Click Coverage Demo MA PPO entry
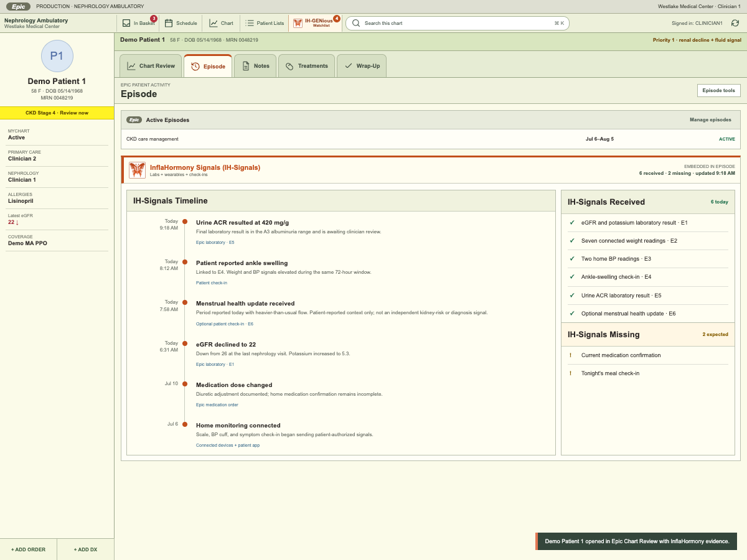 click(57, 240)
